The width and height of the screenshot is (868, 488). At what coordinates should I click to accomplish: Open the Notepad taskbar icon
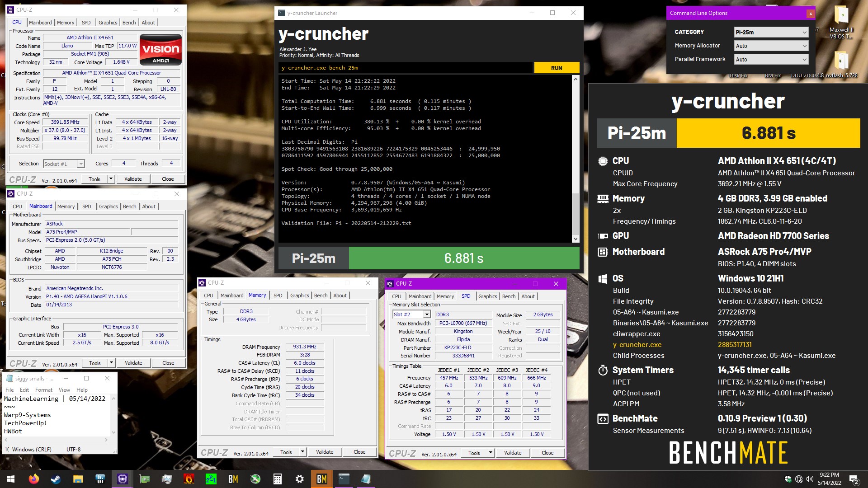[x=366, y=479]
